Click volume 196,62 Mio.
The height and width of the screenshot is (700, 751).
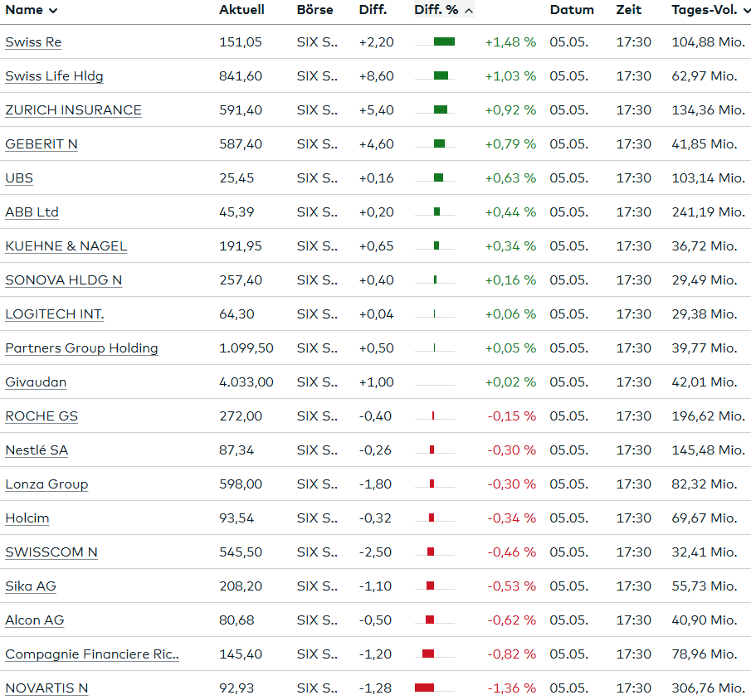coord(709,416)
